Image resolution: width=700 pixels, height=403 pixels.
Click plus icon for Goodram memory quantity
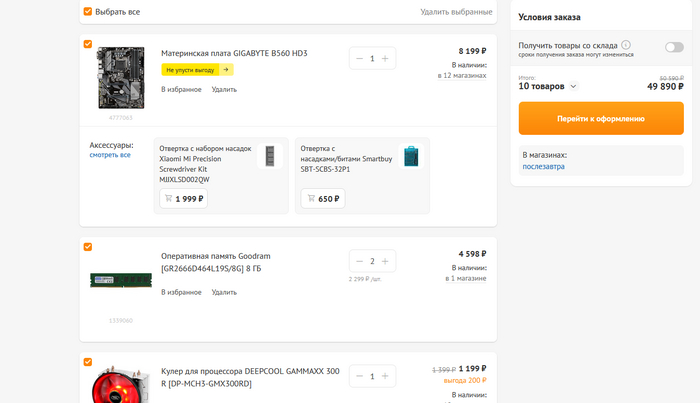coord(385,261)
